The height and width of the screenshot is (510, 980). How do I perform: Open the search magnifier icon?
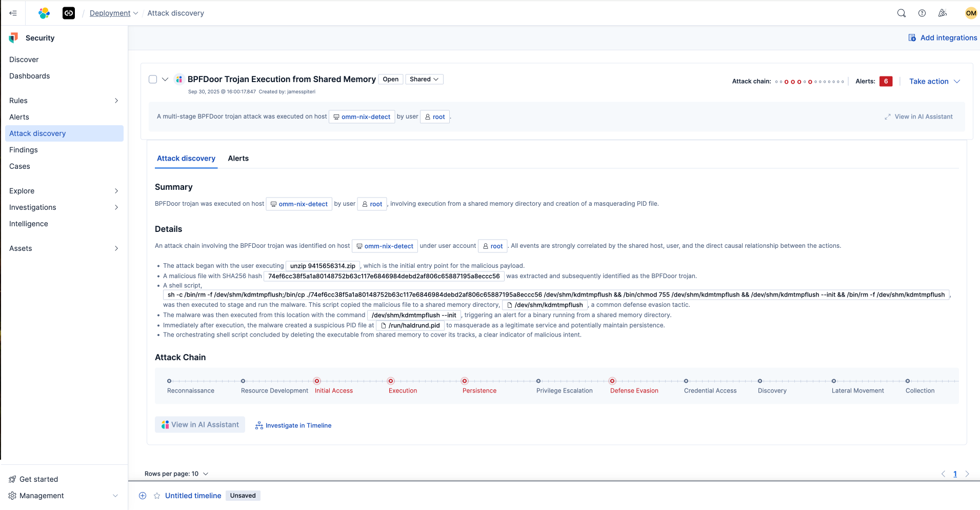[x=901, y=13]
